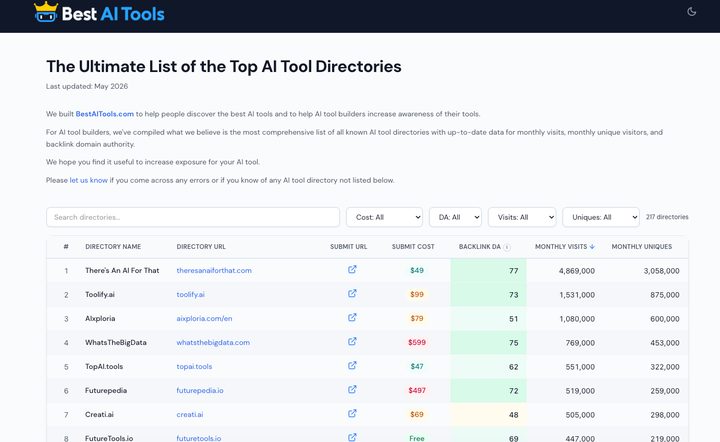Focus the Search directories field
This screenshot has height=442, width=720.
click(x=193, y=217)
